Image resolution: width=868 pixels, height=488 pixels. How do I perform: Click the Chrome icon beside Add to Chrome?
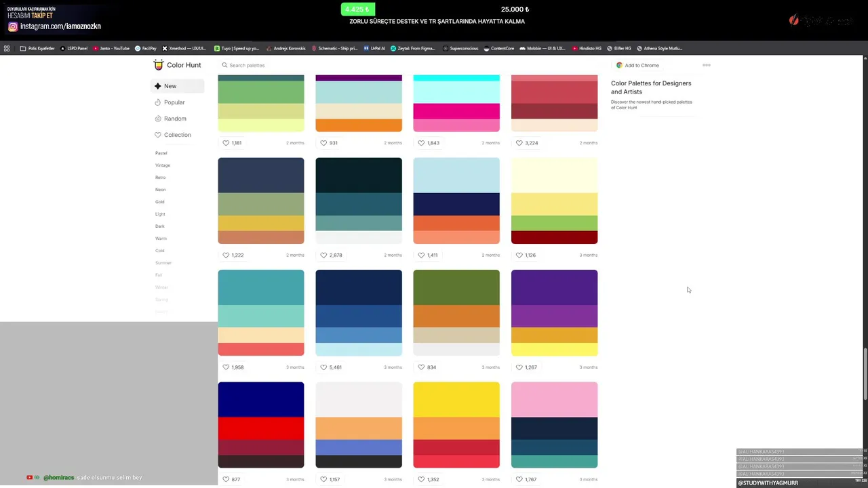click(619, 65)
